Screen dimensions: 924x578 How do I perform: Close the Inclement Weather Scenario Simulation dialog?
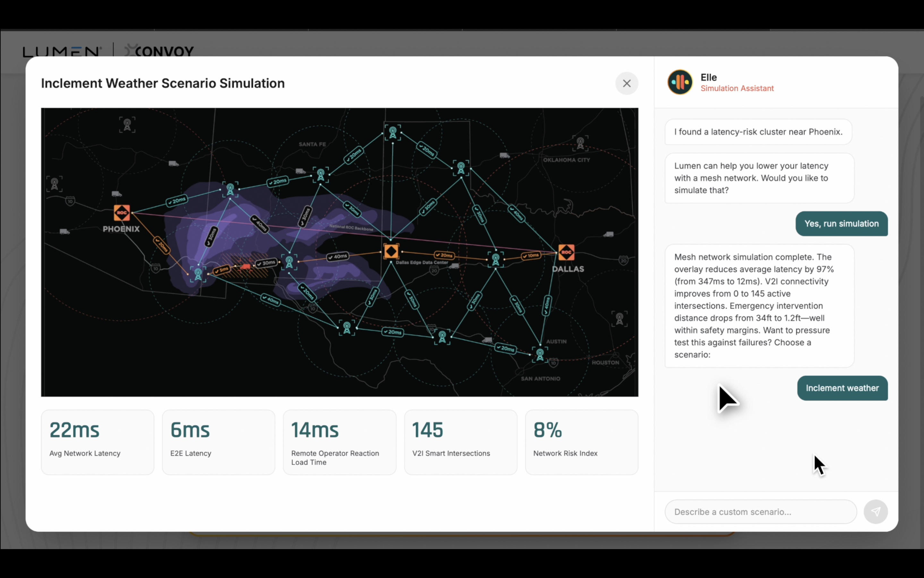(627, 83)
